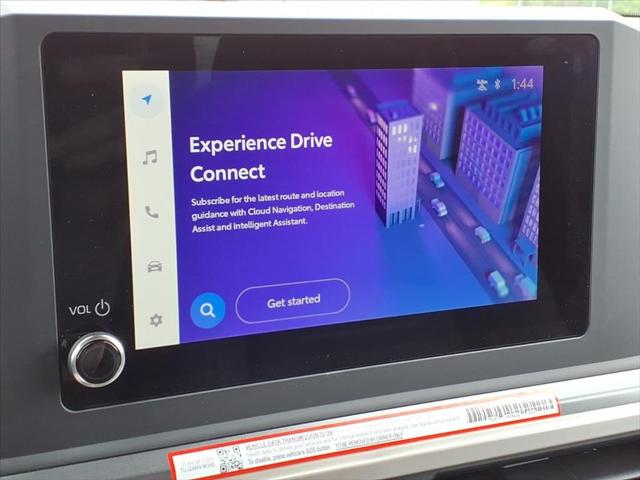Image resolution: width=640 pixels, height=480 pixels.
Task: Tap the crossed-out connectivity status icon
Action: pyautogui.click(x=482, y=85)
